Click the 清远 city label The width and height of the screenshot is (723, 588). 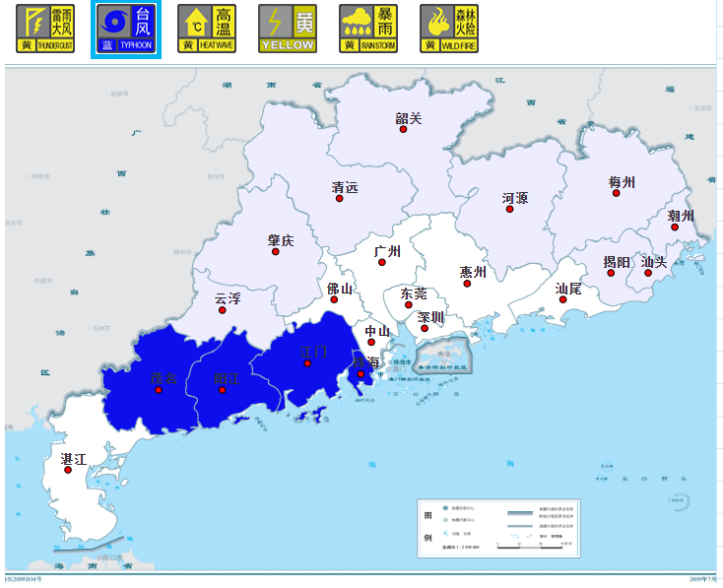pos(345,187)
